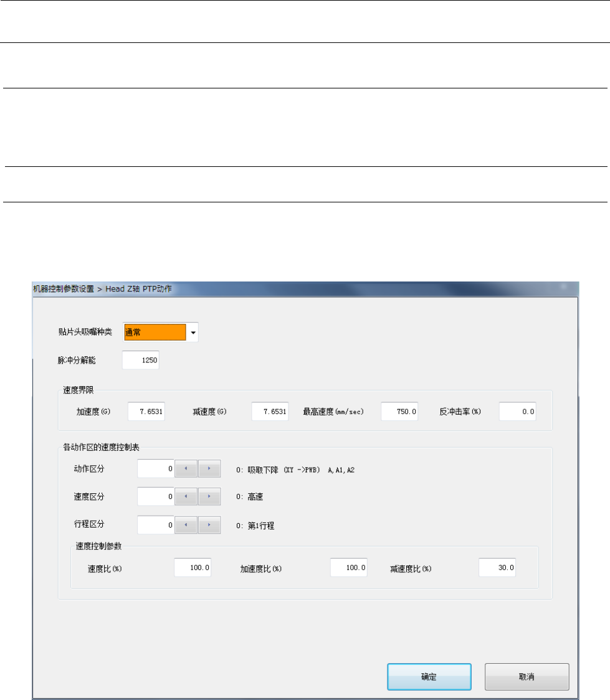Confirm with the 确定 button

pos(429,677)
